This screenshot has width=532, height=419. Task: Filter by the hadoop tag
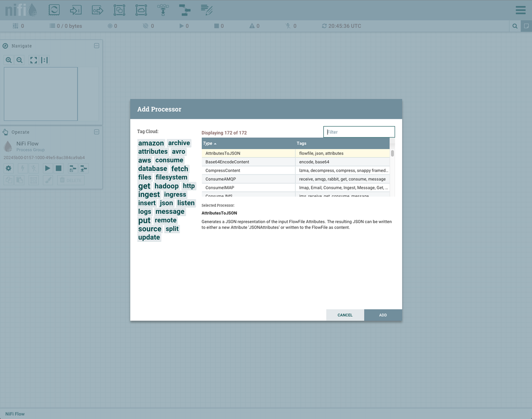pyautogui.click(x=167, y=186)
